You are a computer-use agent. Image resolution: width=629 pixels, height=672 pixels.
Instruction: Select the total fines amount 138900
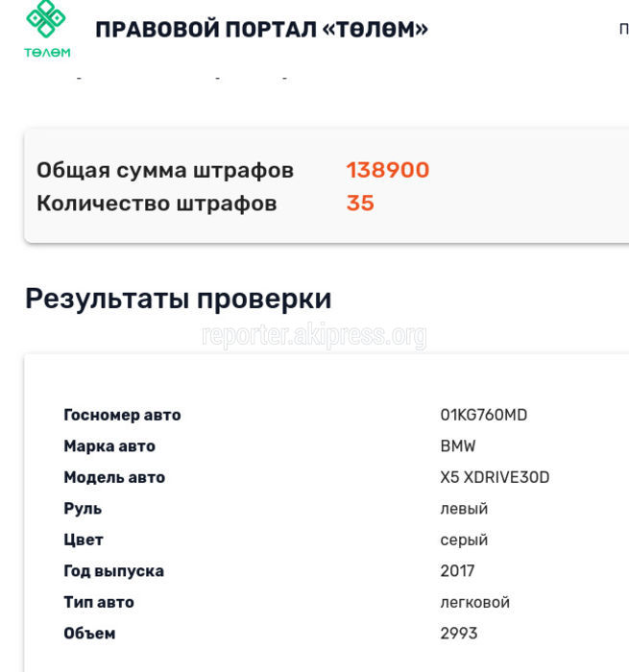(387, 171)
